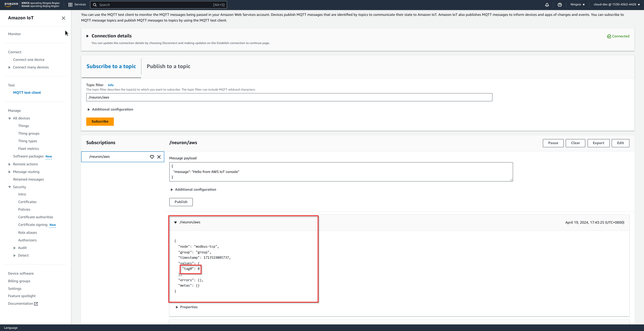Viewport: 644px width, 331px height.
Task: Open the Services grid menu
Action: pos(70,4)
